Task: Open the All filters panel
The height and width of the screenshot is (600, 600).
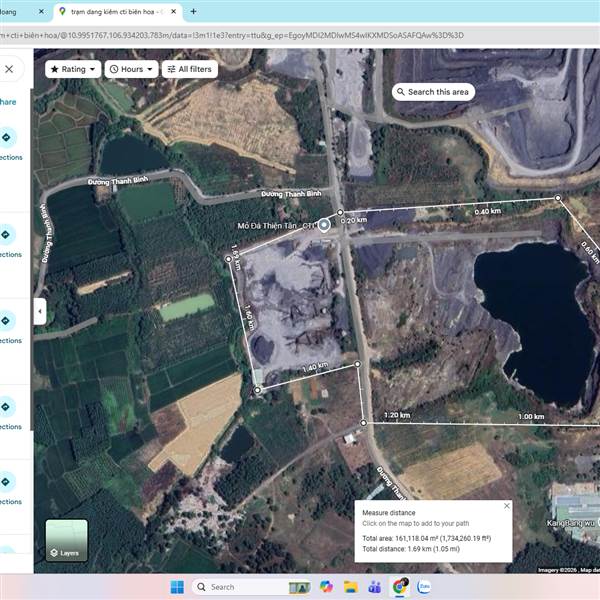Action: point(189,69)
